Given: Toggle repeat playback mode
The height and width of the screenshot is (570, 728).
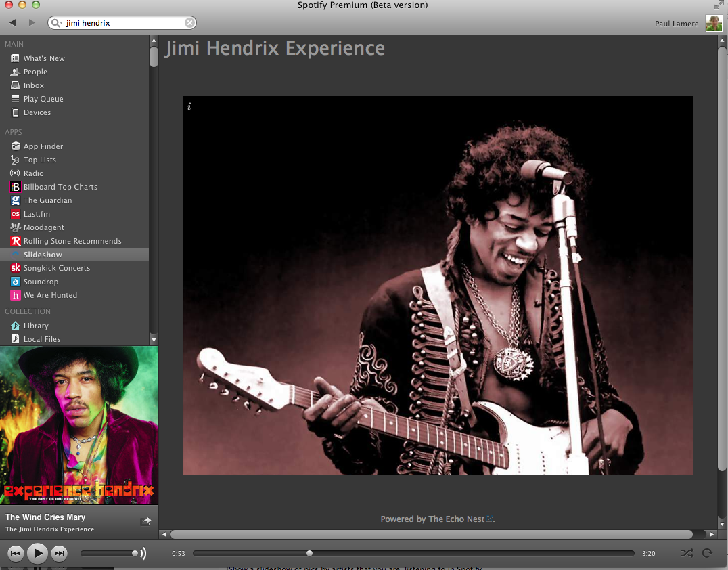Looking at the screenshot, I should click(x=707, y=553).
